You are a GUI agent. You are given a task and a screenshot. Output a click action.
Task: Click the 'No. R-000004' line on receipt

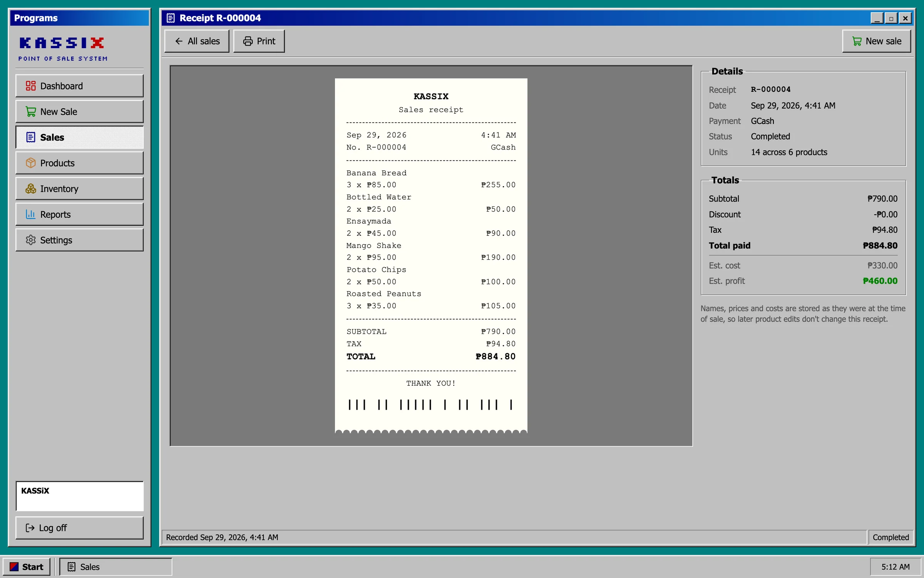coord(376,147)
